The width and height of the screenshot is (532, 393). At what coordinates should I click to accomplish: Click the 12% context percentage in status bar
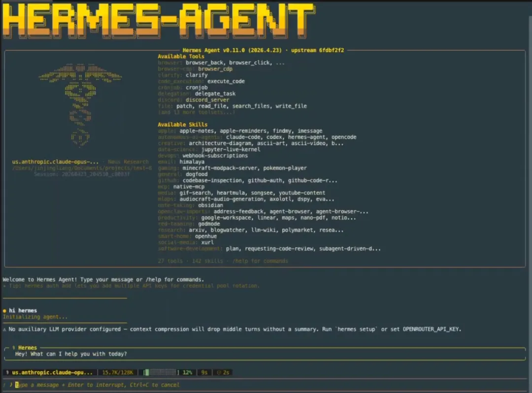(x=187, y=372)
